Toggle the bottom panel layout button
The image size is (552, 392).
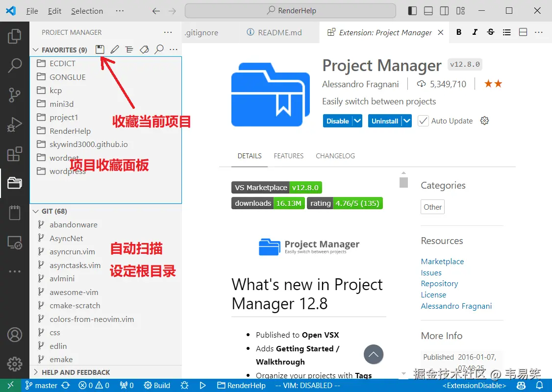tap(428, 11)
